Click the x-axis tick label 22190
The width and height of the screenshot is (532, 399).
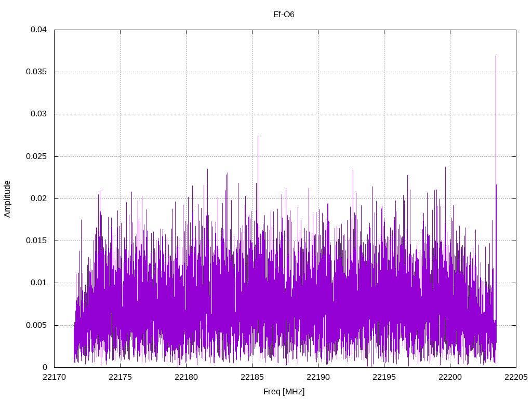318,377
